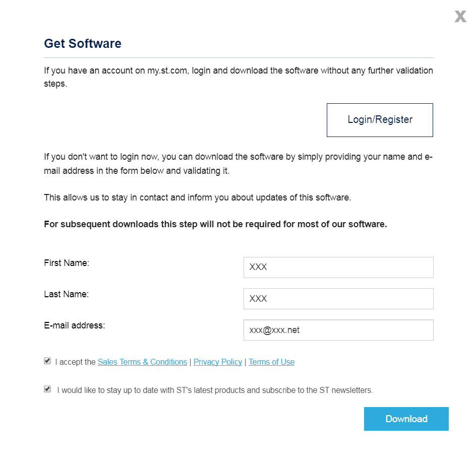The height and width of the screenshot is (467, 476).
Task: Open the Sales Terms & Conditions link
Action: pyautogui.click(x=142, y=362)
